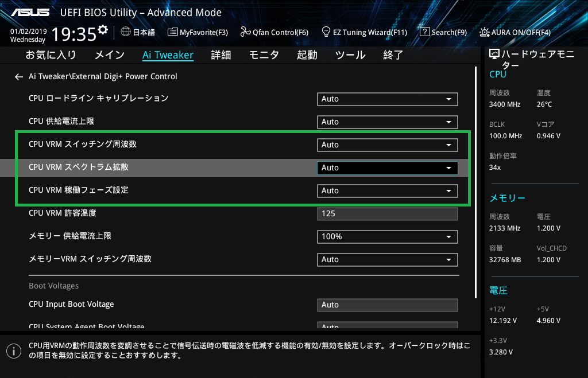Select language 日本語 label
Screen dimensions: 588x378
[144, 32]
